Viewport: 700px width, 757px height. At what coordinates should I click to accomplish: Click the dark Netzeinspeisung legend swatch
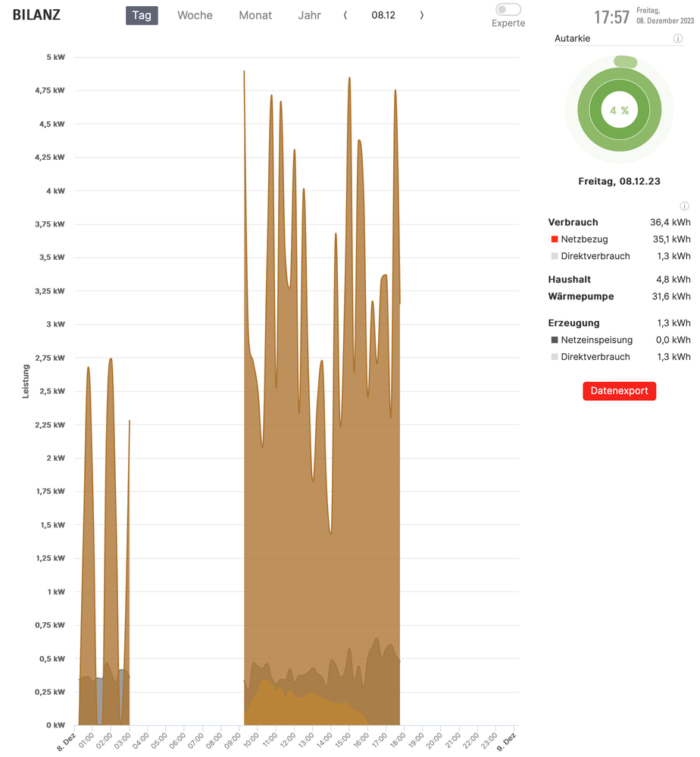(x=555, y=340)
